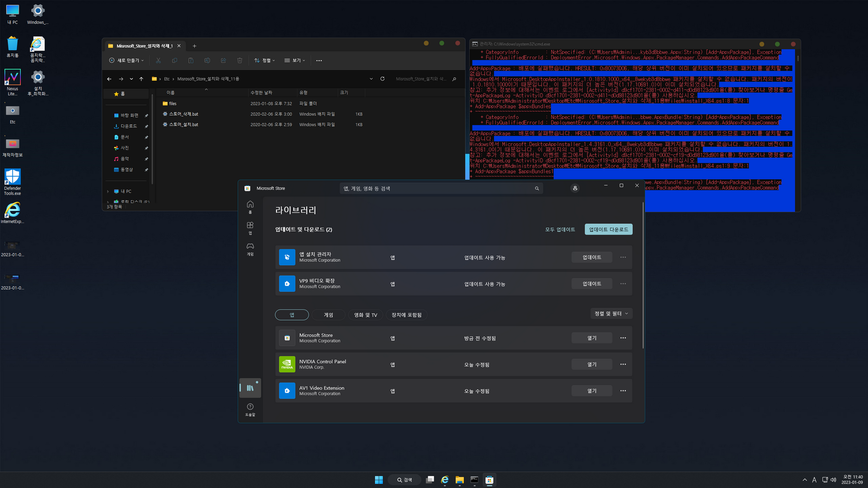This screenshot has width=868, height=488.
Task: Select the 장치에 포함됨 filter pill
Action: pyautogui.click(x=406, y=315)
